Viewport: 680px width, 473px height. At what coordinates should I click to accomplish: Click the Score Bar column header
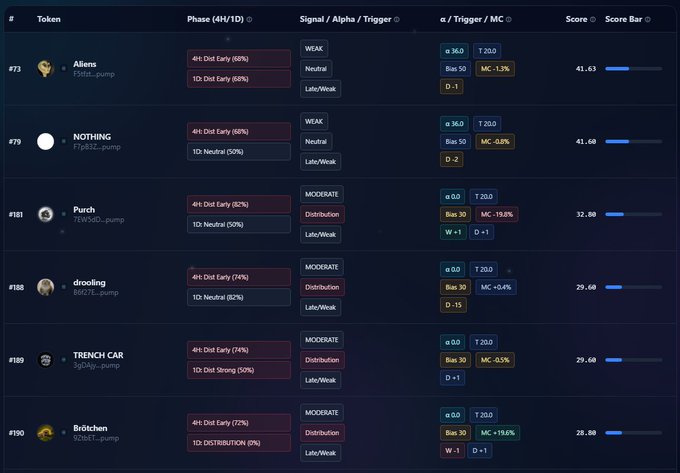tap(623, 19)
